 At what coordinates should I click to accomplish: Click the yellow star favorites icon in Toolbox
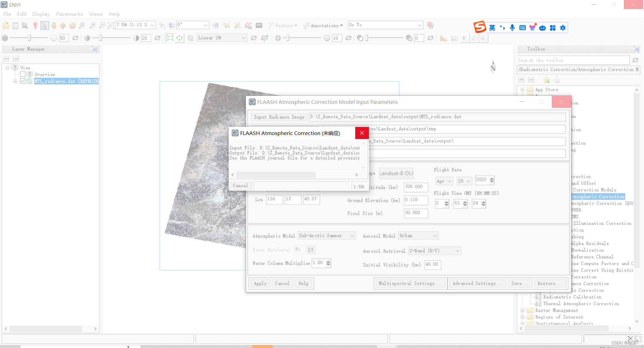tap(546, 80)
